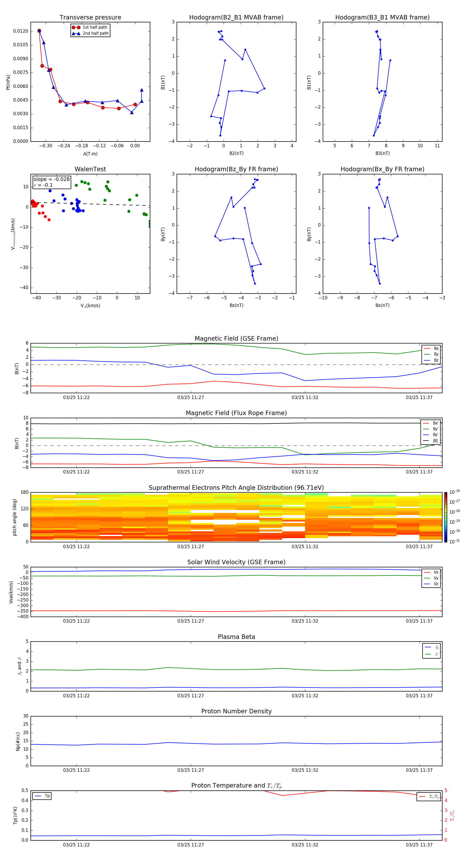
Task: Select the |B| legend entry
Action: pyautogui.click(x=431, y=441)
